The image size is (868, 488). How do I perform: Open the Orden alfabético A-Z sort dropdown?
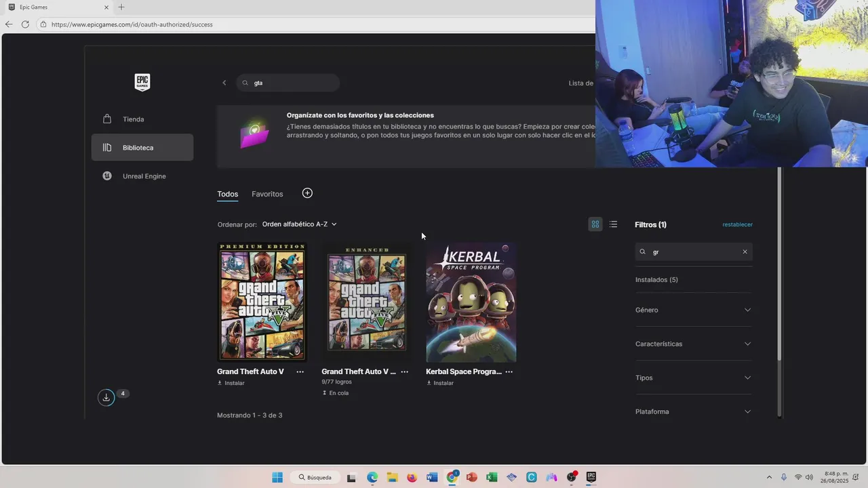pyautogui.click(x=300, y=224)
